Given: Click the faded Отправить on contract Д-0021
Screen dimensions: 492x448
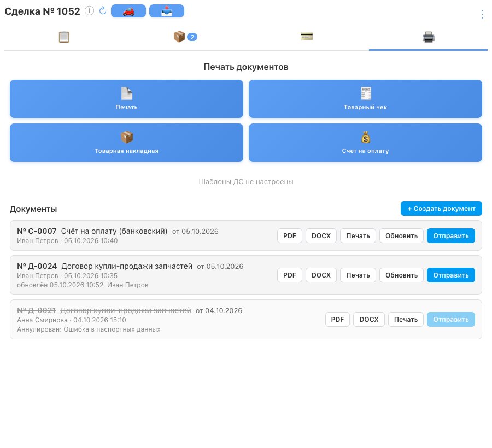Looking at the screenshot, I should [x=451, y=320].
